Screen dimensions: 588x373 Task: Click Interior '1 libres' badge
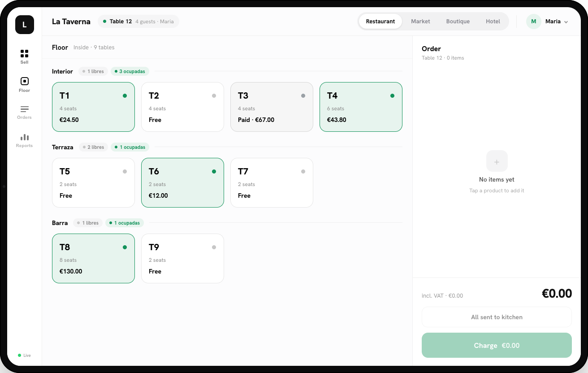point(93,71)
